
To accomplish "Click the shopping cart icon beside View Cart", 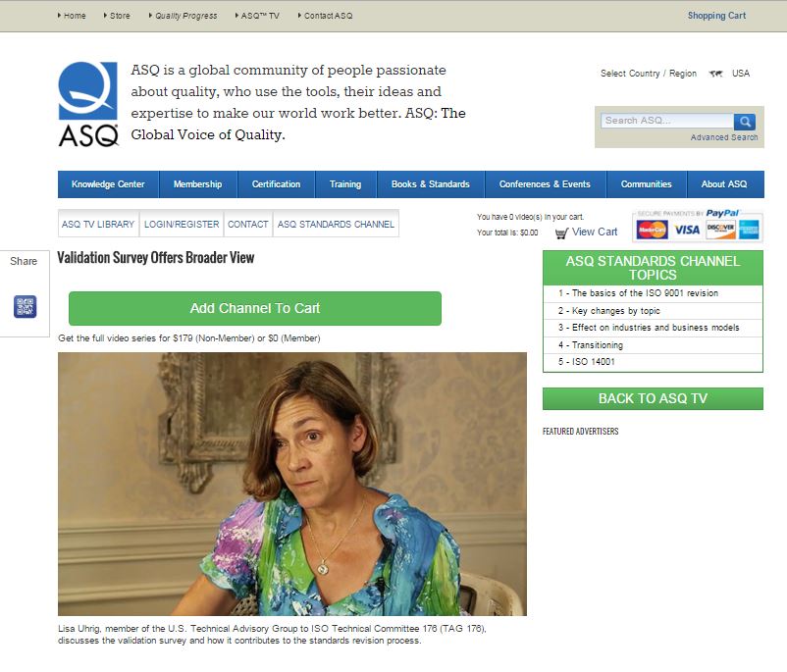I will click(x=561, y=233).
